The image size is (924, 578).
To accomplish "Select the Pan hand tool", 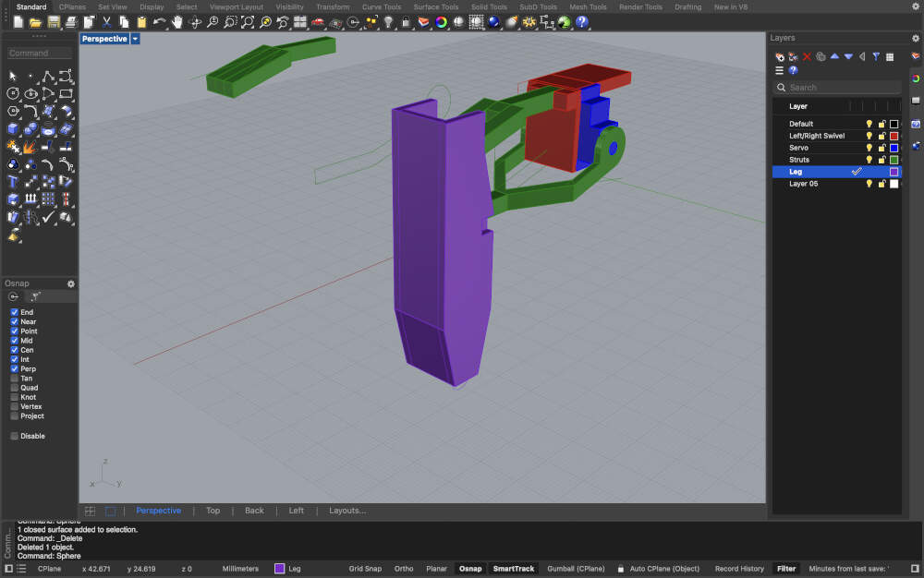I will 177,22.
